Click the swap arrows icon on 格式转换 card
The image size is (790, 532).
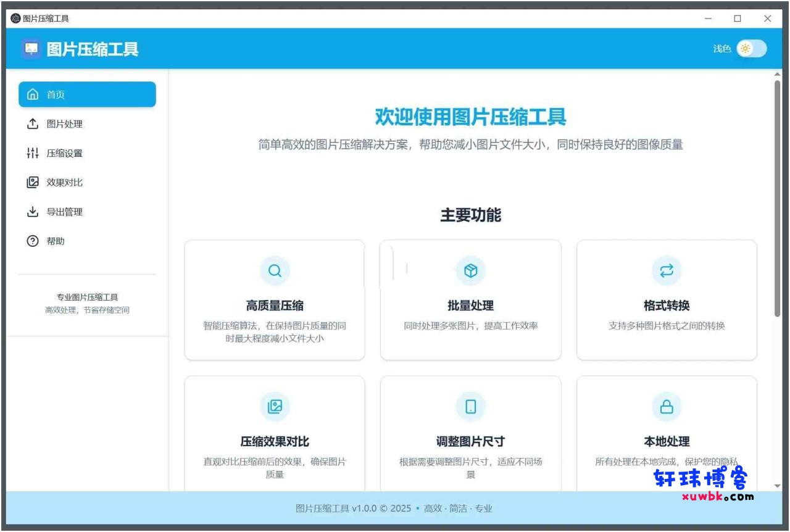667,270
